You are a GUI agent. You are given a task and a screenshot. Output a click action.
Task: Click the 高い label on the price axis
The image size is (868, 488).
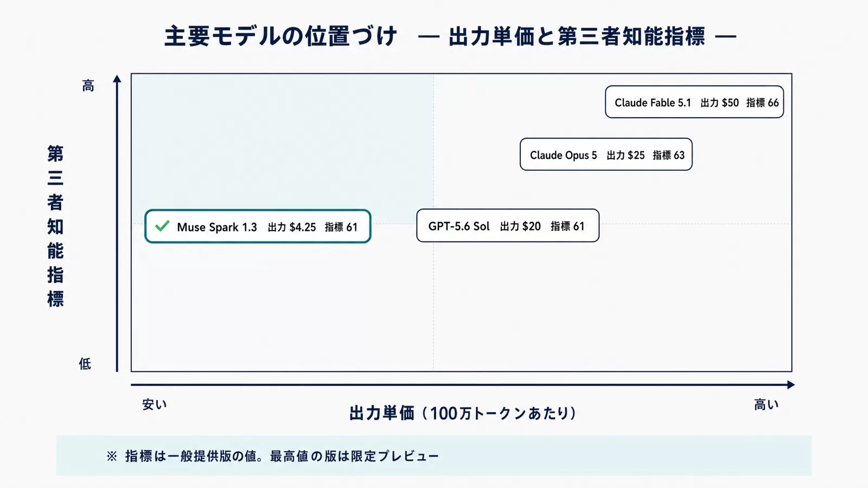click(x=766, y=404)
